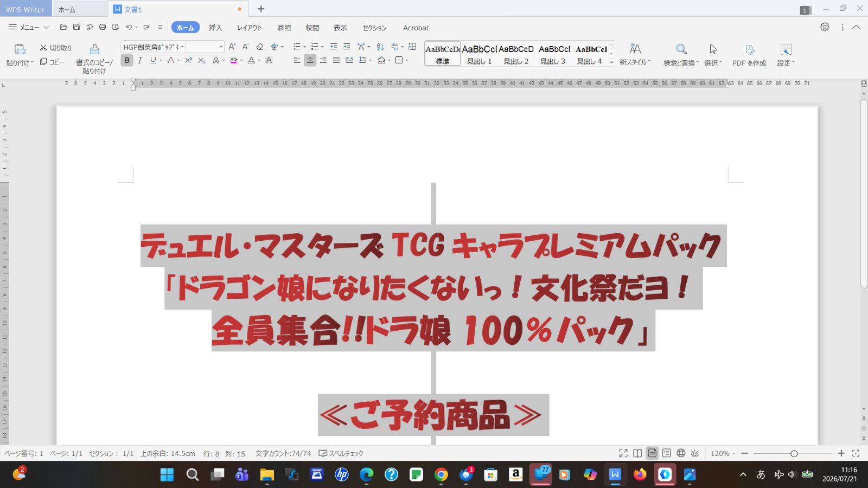Viewport: 868px width, 488px height.
Task: Open the borders dropdown arrow
Action: (407, 60)
